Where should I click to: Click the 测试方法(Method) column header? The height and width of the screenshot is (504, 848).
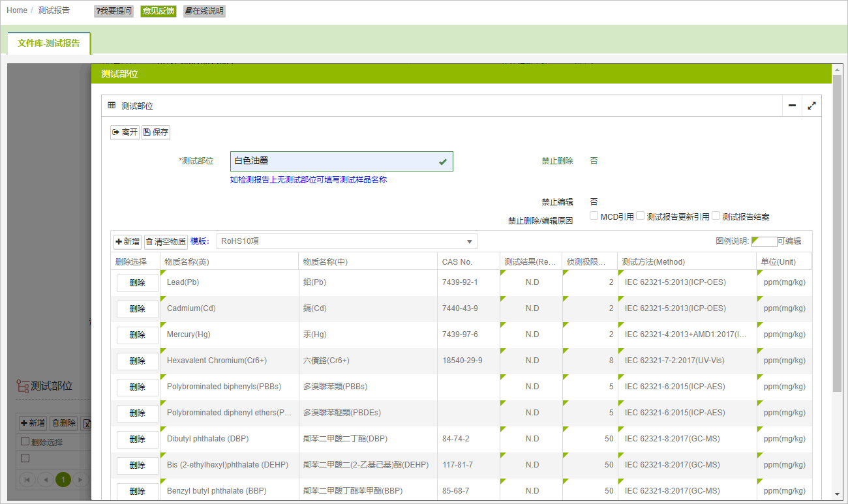[687, 261]
